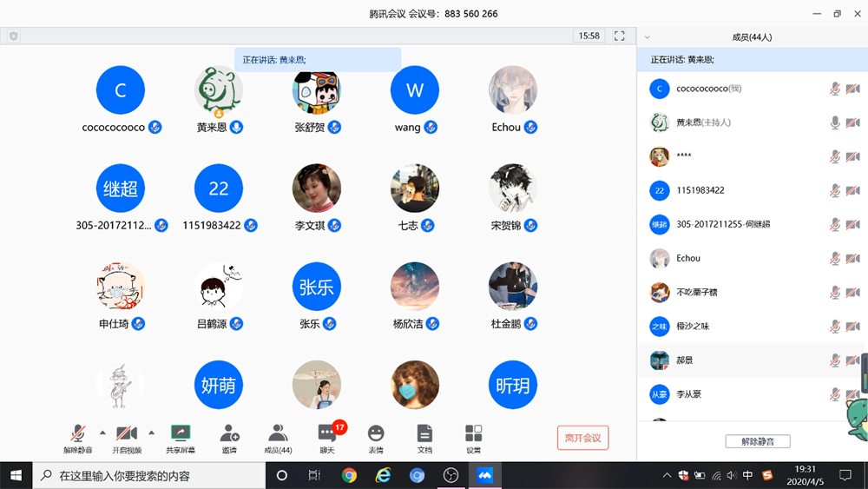
Task: Select member row 榴沙之味
Action: click(x=753, y=327)
